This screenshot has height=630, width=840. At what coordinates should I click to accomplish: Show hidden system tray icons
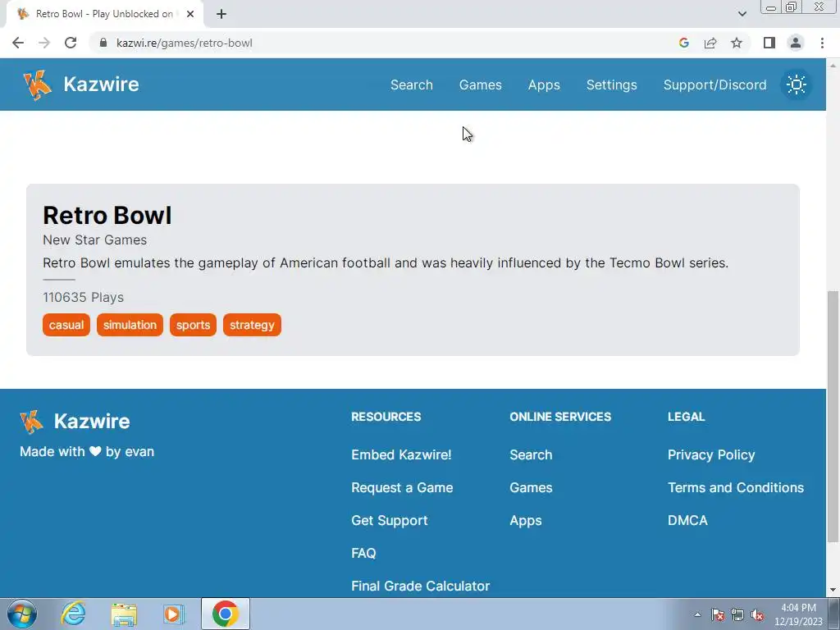coord(697,614)
